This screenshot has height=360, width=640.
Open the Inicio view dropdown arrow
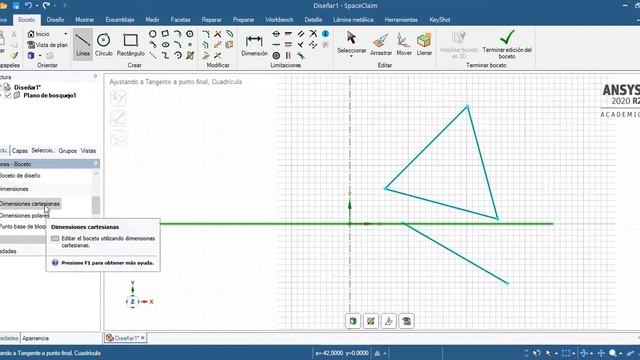click(66, 34)
